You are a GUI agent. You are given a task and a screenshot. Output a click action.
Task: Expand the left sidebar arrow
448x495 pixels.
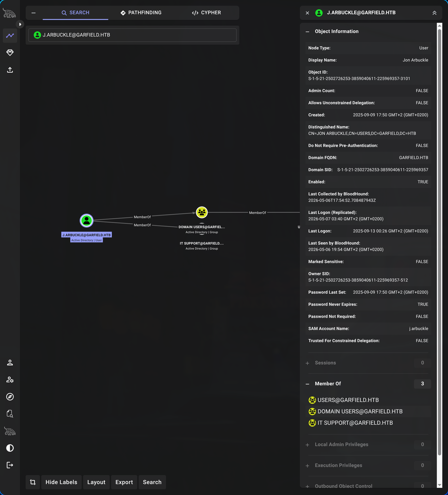[20, 24]
